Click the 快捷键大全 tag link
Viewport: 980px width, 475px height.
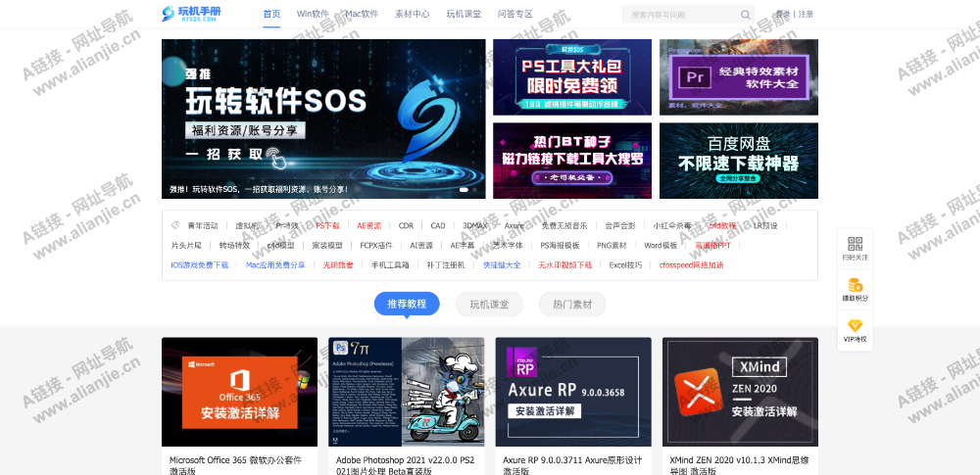(502, 265)
